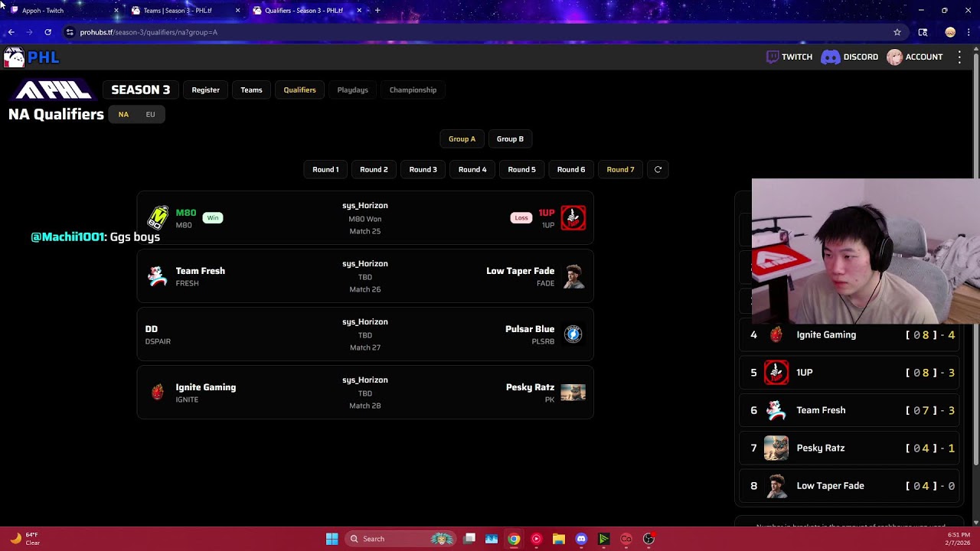
Task: Click the taskbar clock showing 6:51 PM
Action: tap(958, 539)
